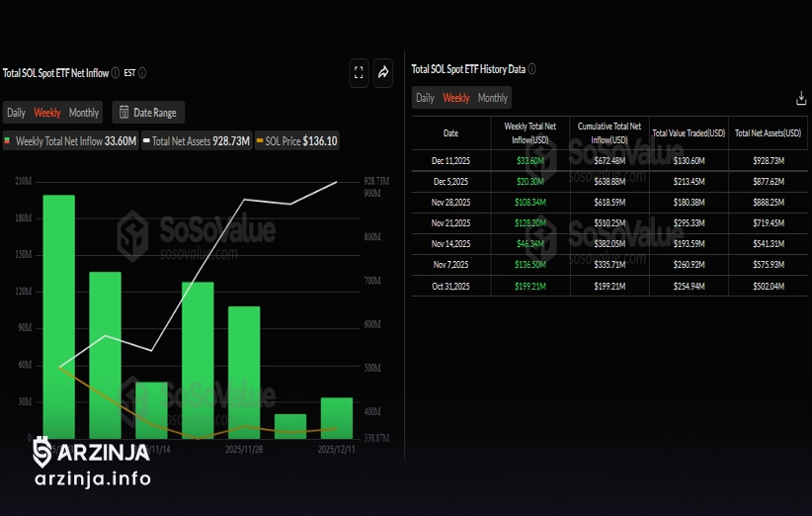812x516 pixels.
Task: Select Weekly tab in chart panel
Action: (47, 113)
